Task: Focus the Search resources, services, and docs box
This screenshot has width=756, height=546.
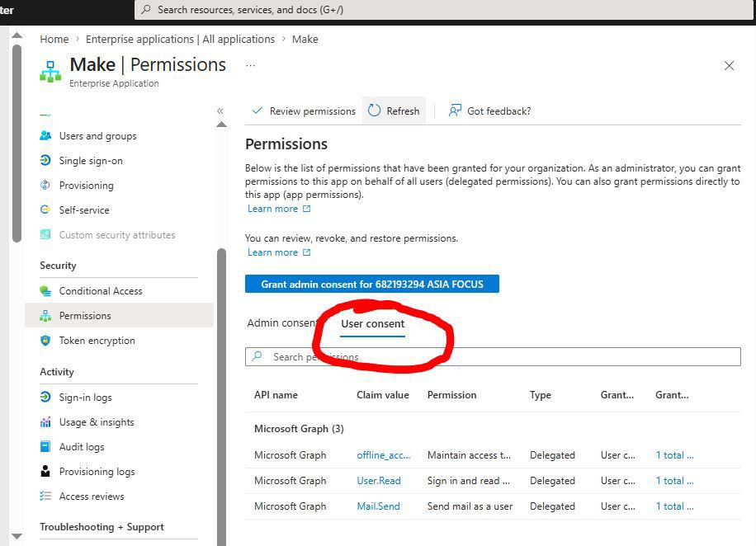Action: point(443,10)
